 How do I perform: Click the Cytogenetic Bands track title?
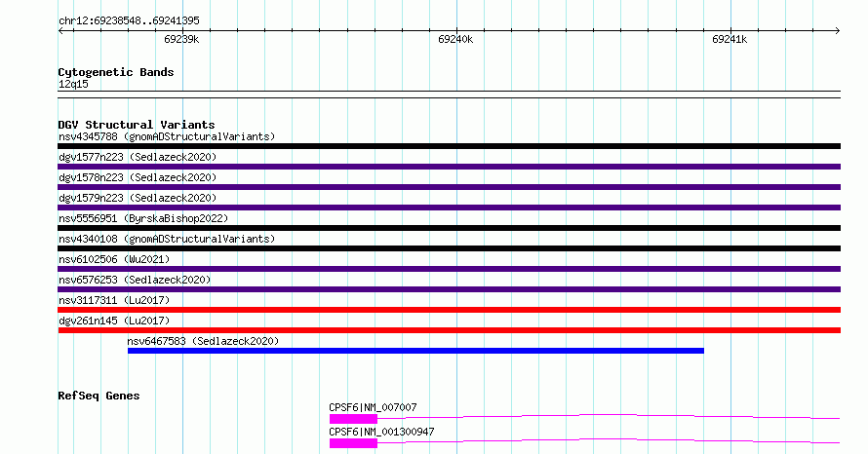116,72
